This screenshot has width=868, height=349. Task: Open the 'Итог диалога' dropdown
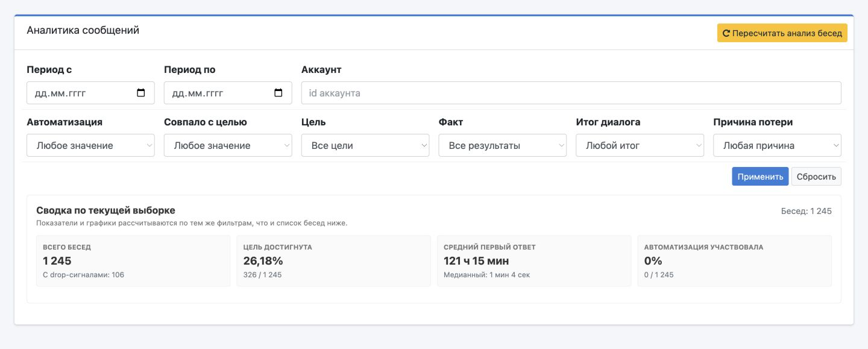click(640, 145)
